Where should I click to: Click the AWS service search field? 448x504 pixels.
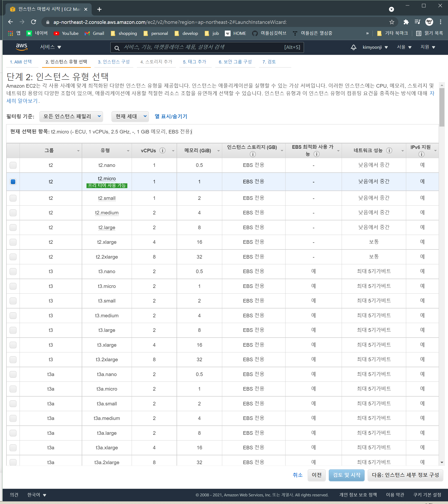tap(207, 47)
